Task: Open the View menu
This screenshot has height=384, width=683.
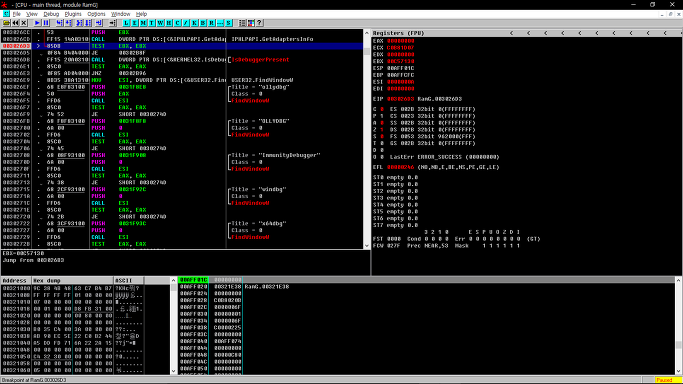Action: click(x=32, y=14)
